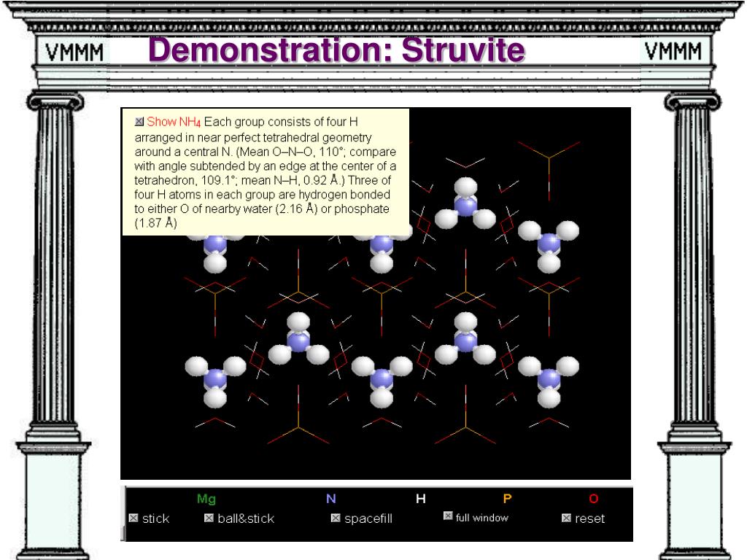
Task: Toggle the full window checkbox
Action: tap(448, 516)
